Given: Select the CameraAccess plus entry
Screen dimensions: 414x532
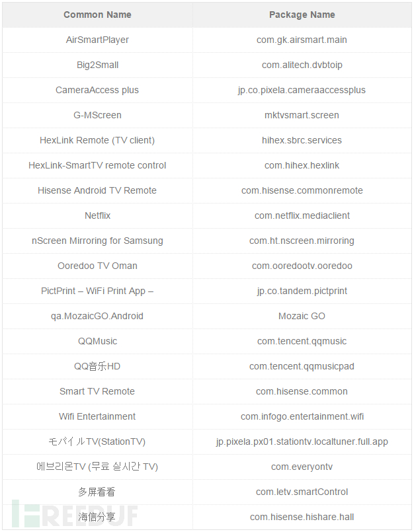Looking at the screenshot, I should coord(97,90).
